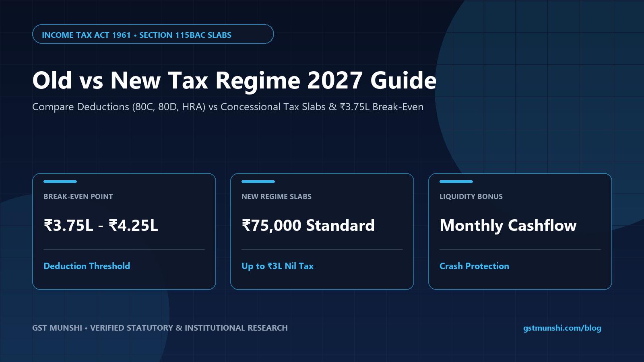
Task: Click the 'Monthly Cashflow' heading
Action: [x=508, y=225]
